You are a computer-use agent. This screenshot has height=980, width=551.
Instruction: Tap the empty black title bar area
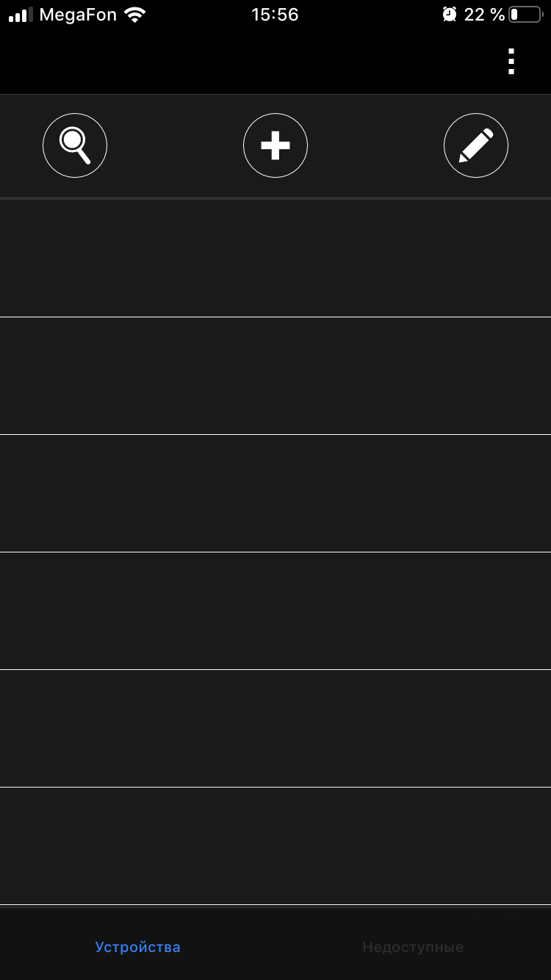point(250,62)
